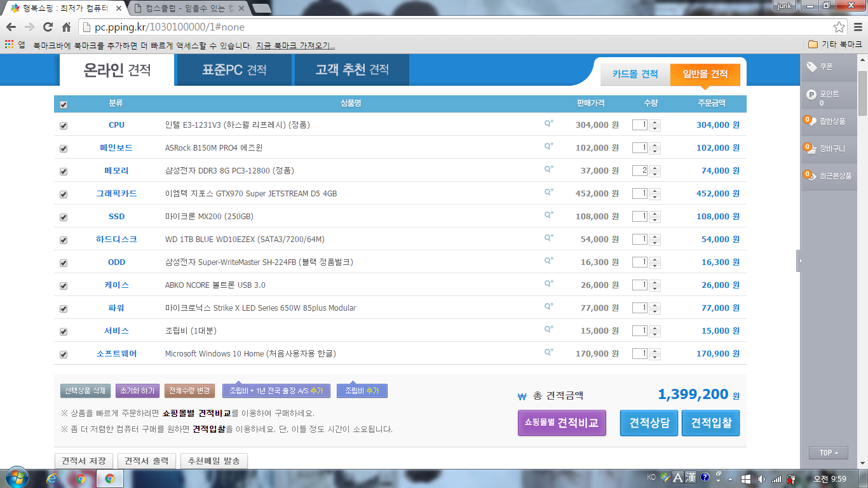Uncheck the CPU row checkbox

[63, 126]
